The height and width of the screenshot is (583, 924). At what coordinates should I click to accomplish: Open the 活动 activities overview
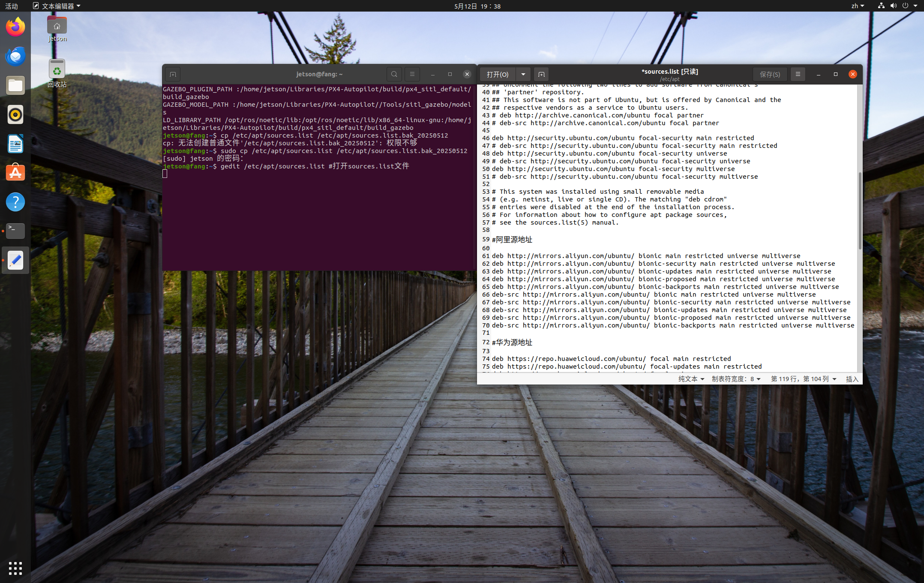(x=12, y=6)
